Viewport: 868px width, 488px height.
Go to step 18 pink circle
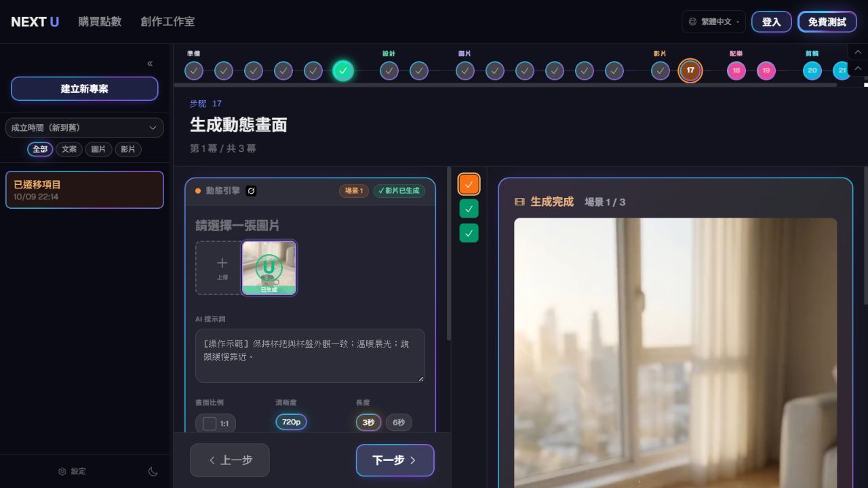[x=736, y=70]
